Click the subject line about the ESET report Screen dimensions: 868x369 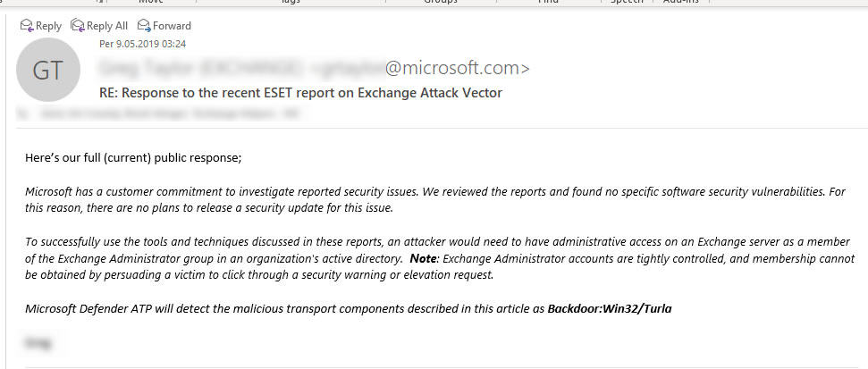click(x=300, y=92)
